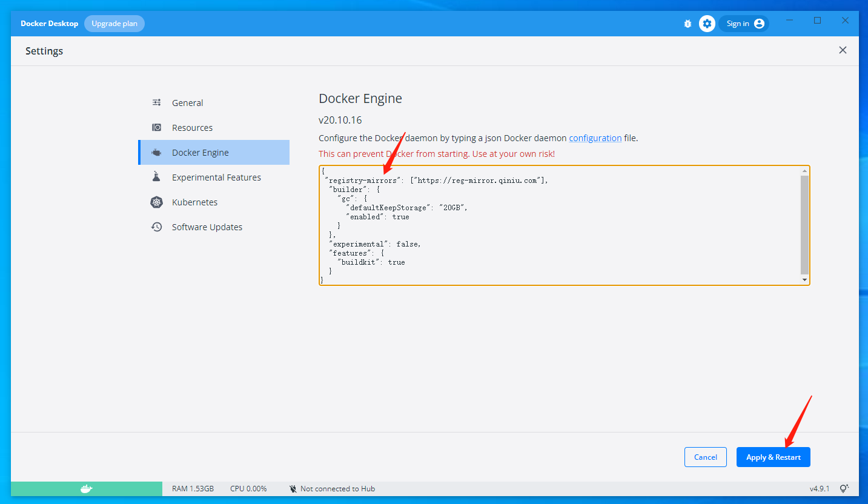The width and height of the screenshot is (868, 504).
Task: Click the Kubernetes helm wheel icon
Action: (x=157, y=202)
